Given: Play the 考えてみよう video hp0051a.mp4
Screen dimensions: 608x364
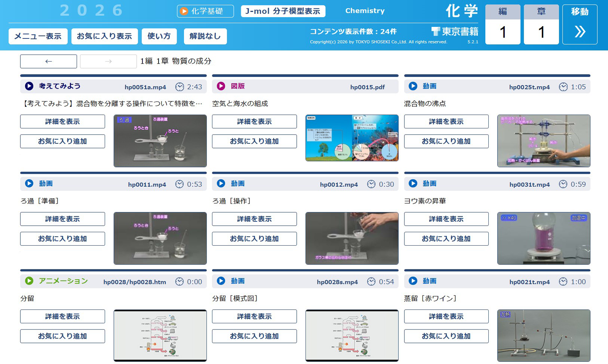Looking at the screenshot, I should click(x=29, y=86).
